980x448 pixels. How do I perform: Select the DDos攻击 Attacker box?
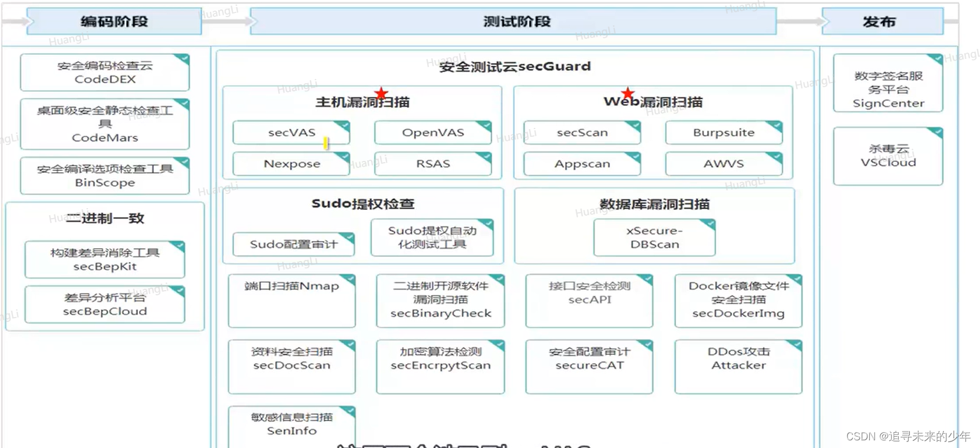[738, 367]
